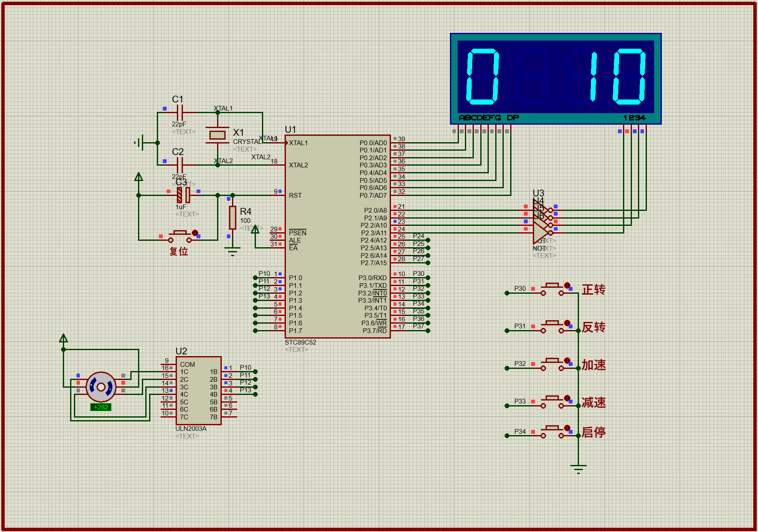Select the C3 electrolytic capacitor
This screenshot has height=532, width=758.
(184, 195)
